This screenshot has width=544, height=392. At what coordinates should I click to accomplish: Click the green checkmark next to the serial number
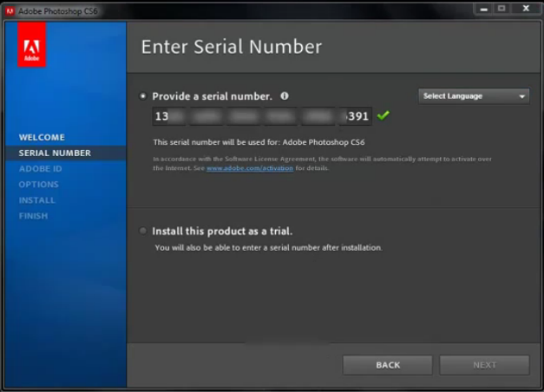pyautogui.click(x=383, y=115)
